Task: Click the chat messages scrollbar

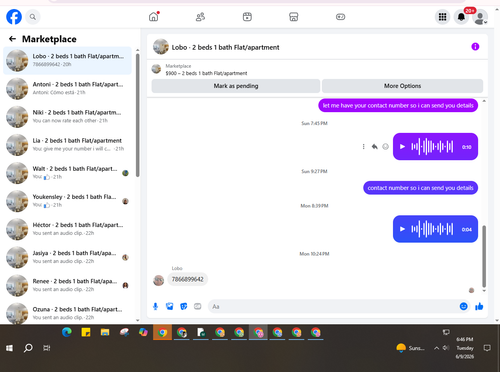Action: click(x=484, y=256)
